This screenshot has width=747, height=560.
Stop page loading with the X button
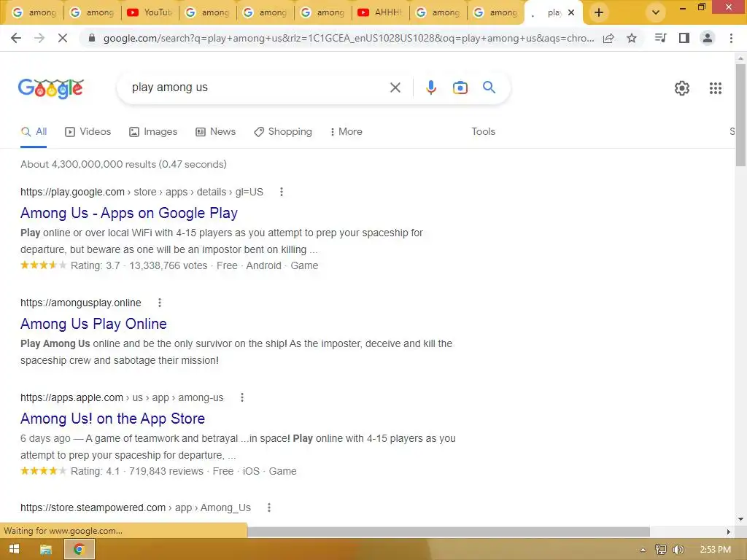point(63,38)
